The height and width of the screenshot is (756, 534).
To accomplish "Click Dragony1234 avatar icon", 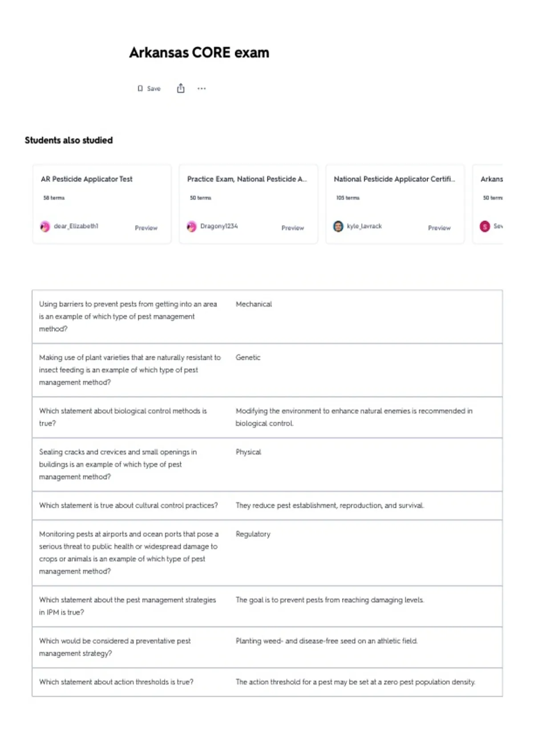I will (x=191, y=226).
